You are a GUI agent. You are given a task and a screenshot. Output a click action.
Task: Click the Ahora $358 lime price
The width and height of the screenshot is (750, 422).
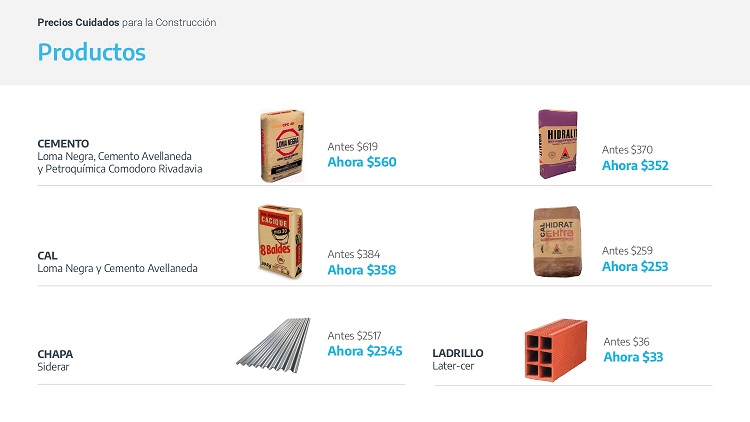tap(362, 270)
